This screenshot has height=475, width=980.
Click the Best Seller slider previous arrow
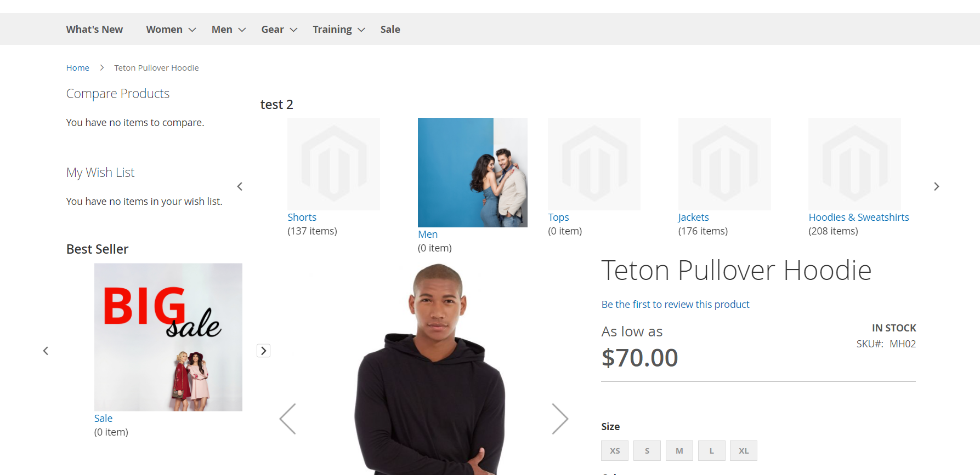coord(46,351)
